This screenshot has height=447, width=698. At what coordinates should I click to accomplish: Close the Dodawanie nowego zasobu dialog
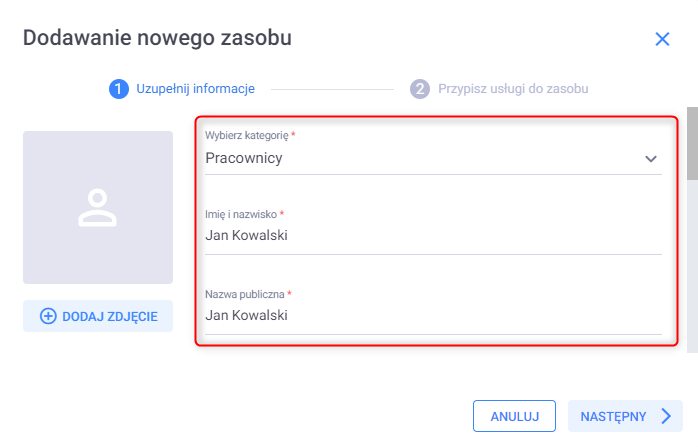tap(661, 40)
